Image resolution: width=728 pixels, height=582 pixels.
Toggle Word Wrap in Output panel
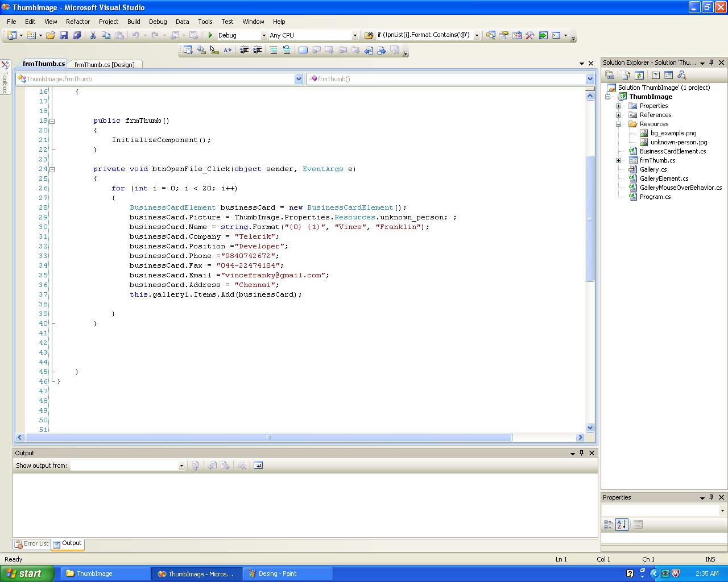258,465
